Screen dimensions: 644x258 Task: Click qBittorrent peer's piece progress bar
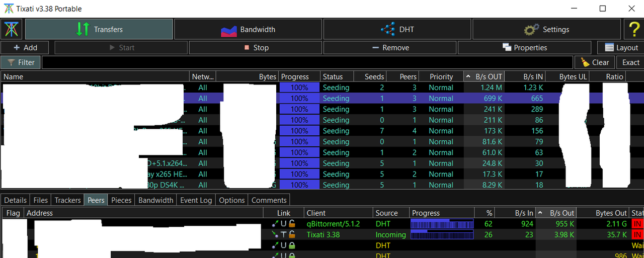click(x=442, y=224)
